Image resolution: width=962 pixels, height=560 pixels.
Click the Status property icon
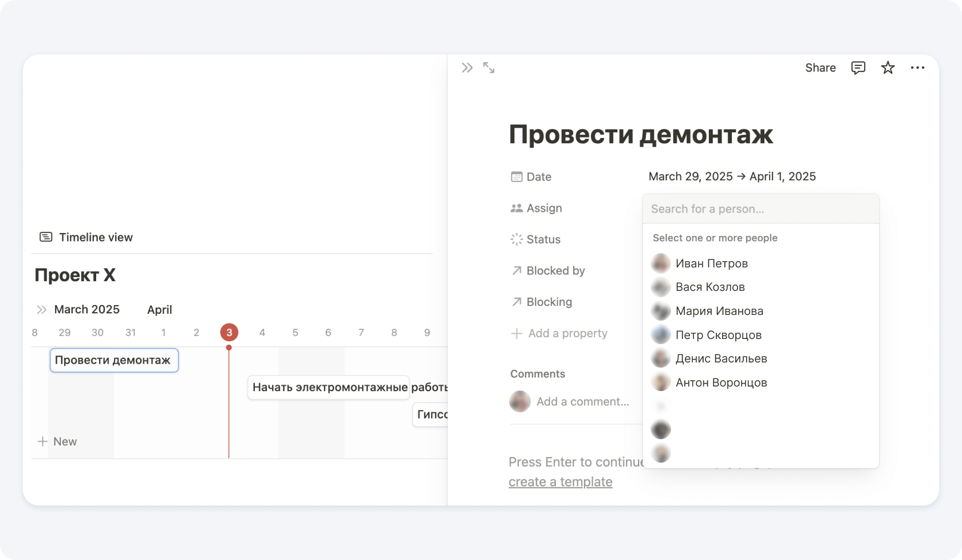517,239
